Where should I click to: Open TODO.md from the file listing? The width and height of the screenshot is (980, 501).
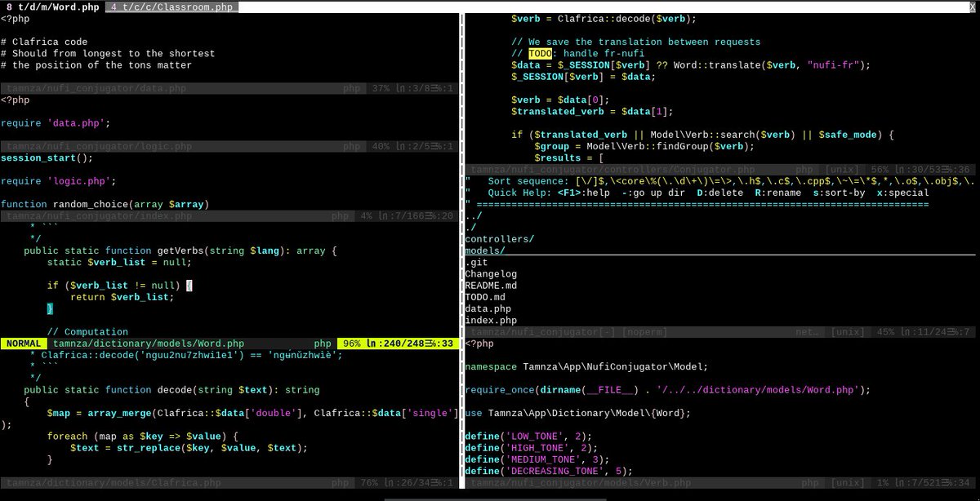click(x=485, y=297)
